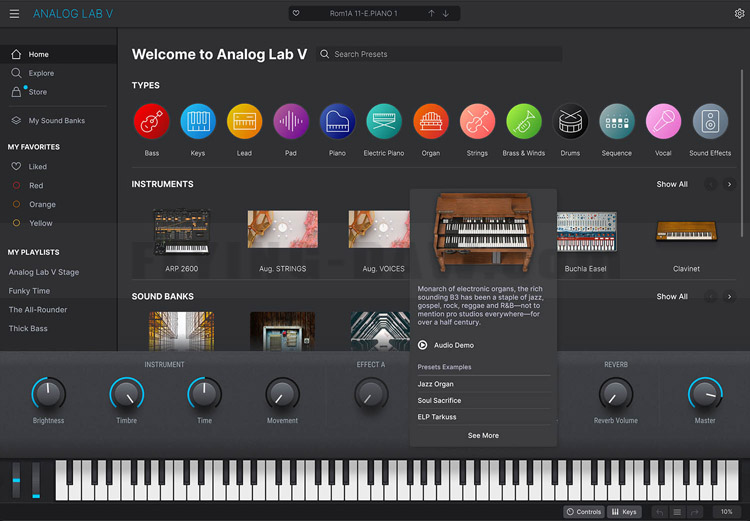750x521 pixels.
Task: Open the Funky Time playlist
Action: pos(29,291)
